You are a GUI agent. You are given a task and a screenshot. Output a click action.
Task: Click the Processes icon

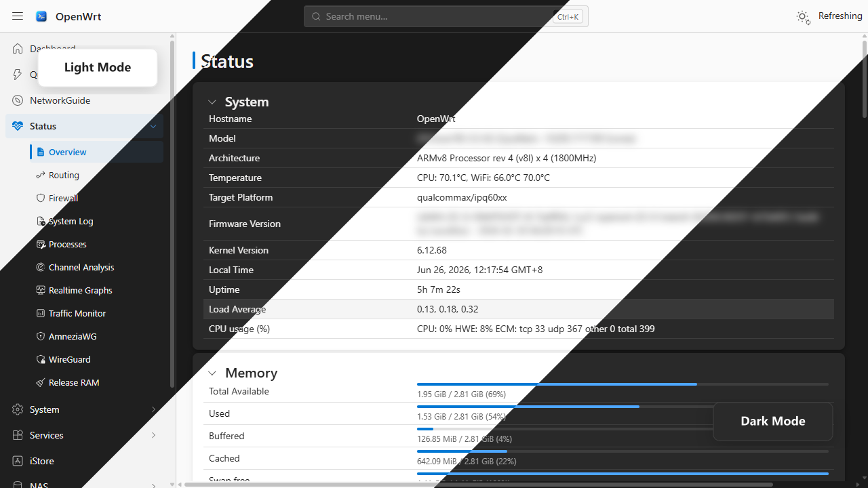pos(41,244)
